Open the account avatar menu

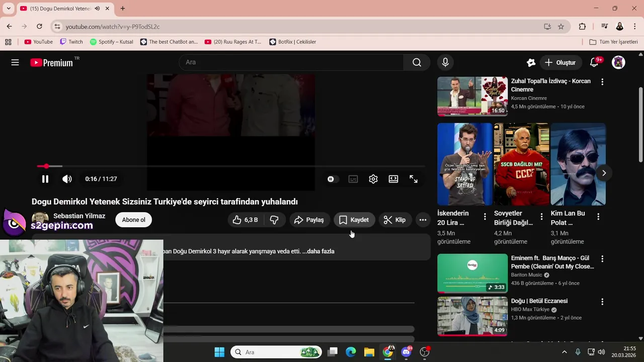pyautogui.click(x=618, y=62)
